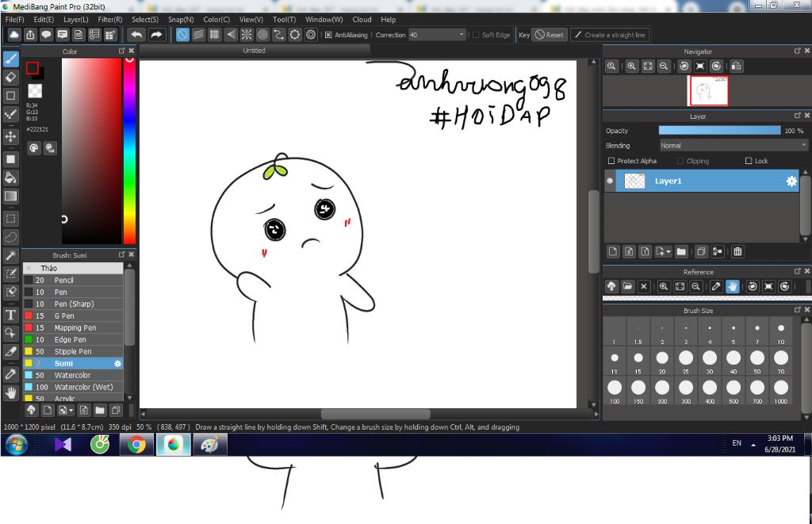Toggle Soft Edge checkbox
This screenshot has width=812, height=524.
(x=476, y=35)
